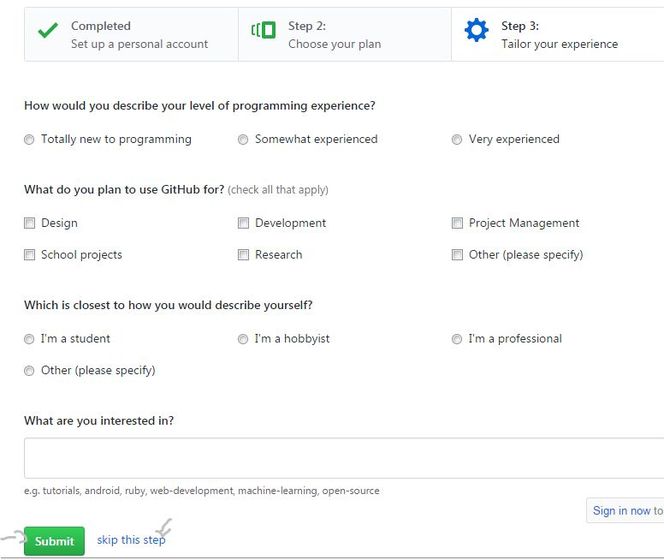The image size is (664, 560).
Task: Tick the Research checkbox
Action: (243, 255)
